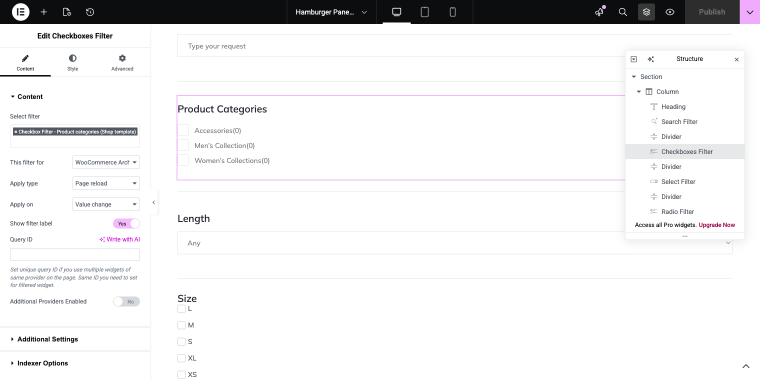Click the Product Categories heading
Screen dimensions: 760x380
[222, 109]
